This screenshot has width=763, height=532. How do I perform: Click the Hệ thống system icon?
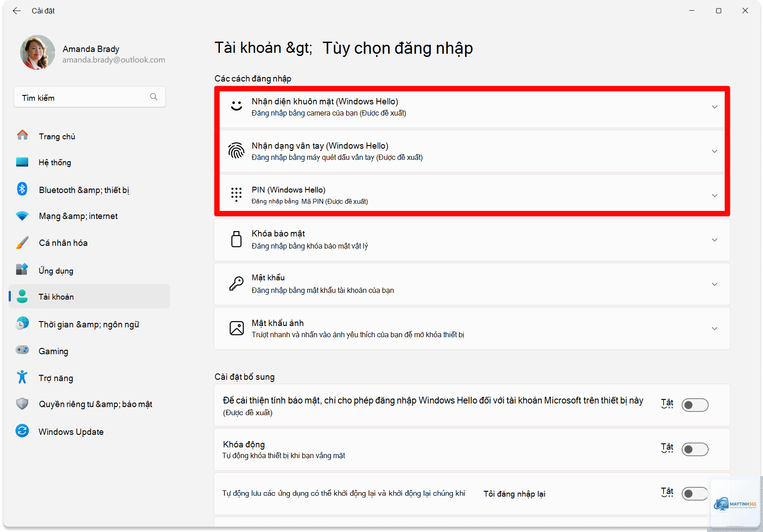(x=22, y=162)
